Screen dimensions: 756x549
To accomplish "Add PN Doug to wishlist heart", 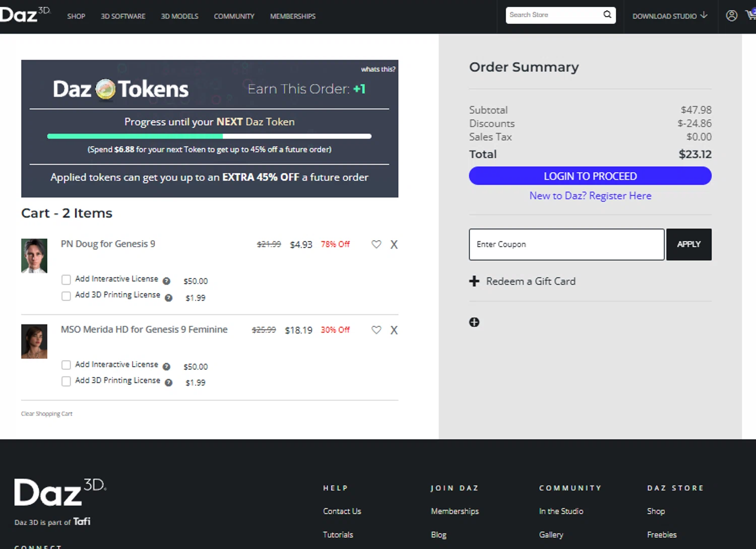I will [376, 244].
